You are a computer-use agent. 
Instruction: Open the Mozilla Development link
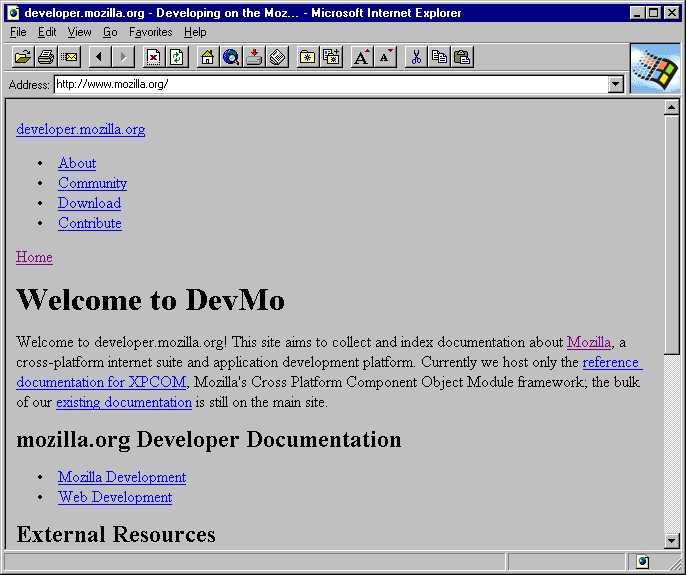[x=122, y=477]
